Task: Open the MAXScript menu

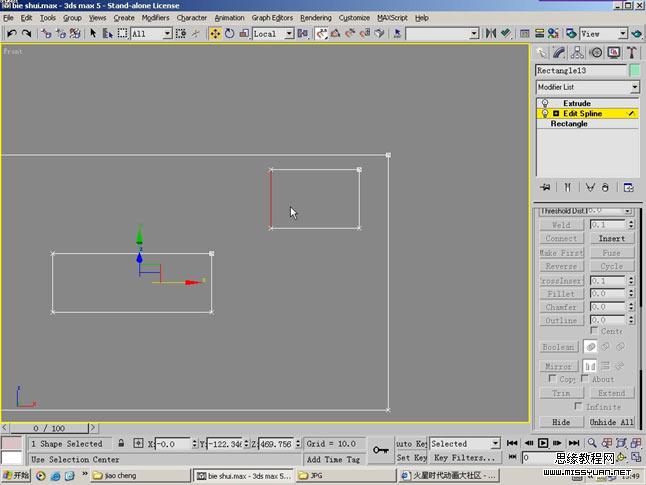Action: pos(392,18)
